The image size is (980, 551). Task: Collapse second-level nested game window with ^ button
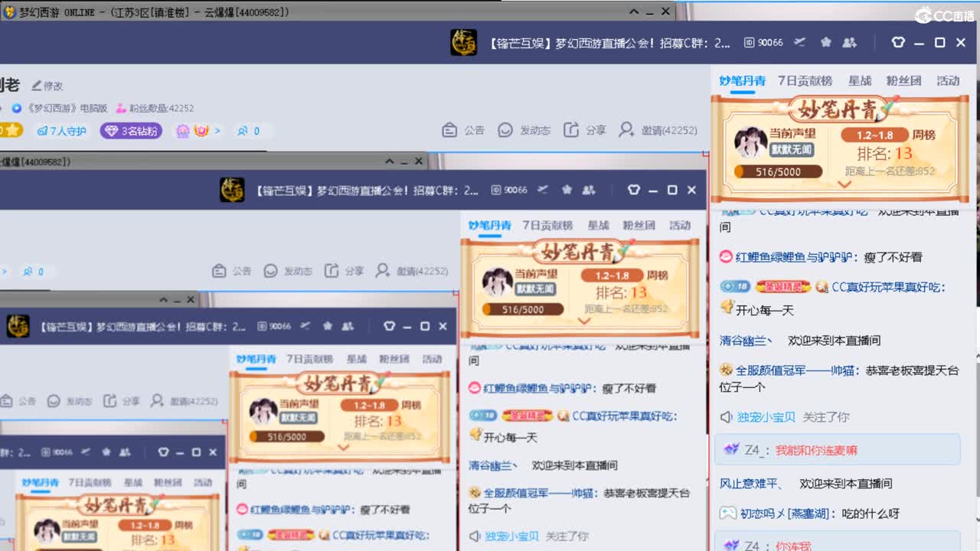click(389, 161)
